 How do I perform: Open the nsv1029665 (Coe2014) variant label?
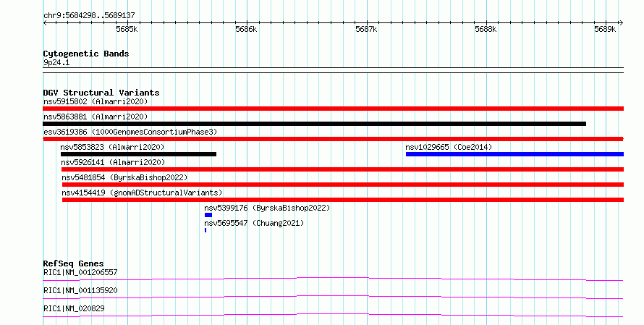click(x=449, y=147)
